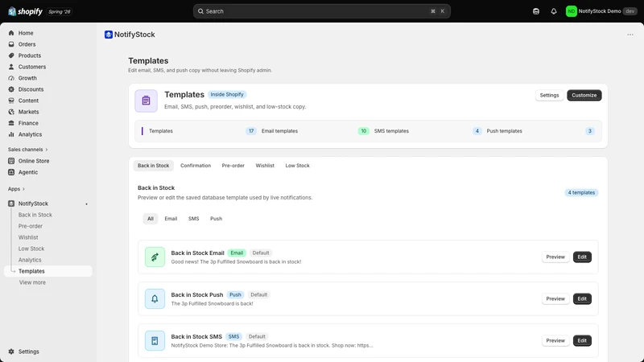Image resolution: width=644 pixels, height=362 pixels.
Task: Open the three-dot more menu
Action: coord(630,35)
